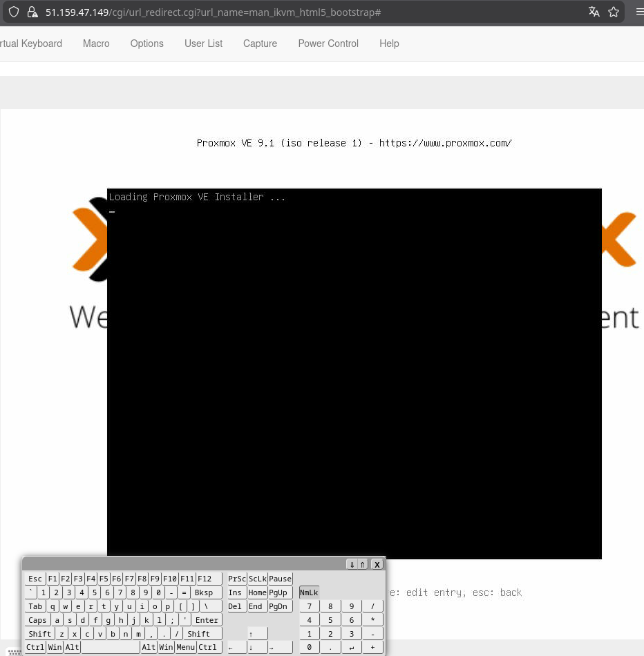Toggle Caps lock on the virtual keyboard
The width and height of the screenshot is (644, 656).
tap(37, 620)
